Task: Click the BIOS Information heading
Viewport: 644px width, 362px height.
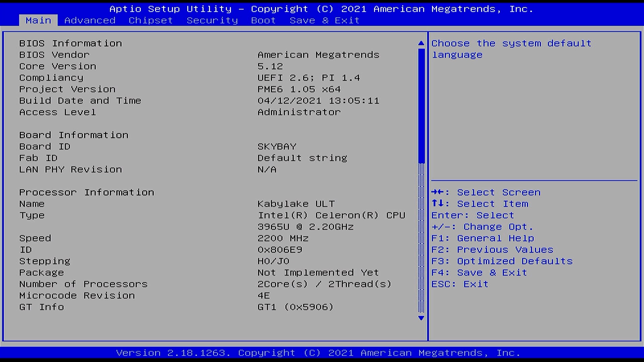Action: (x=70, y=43)
